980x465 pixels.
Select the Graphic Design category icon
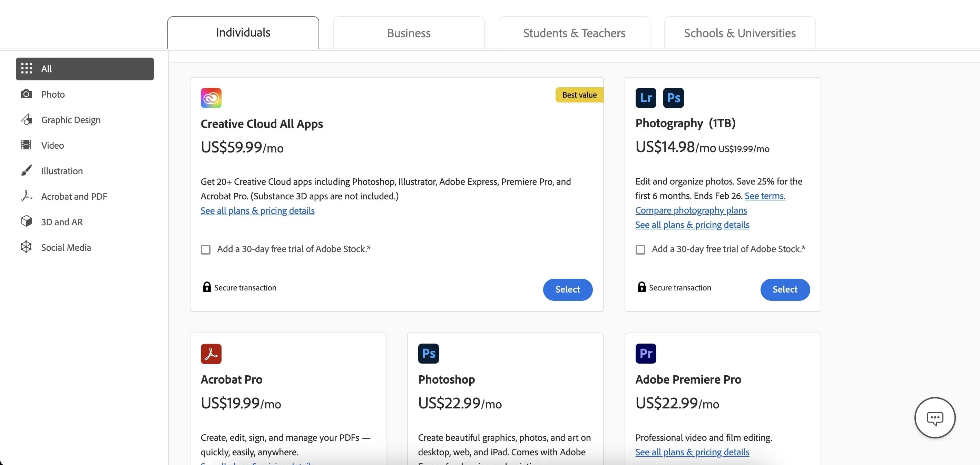point(26,119)
